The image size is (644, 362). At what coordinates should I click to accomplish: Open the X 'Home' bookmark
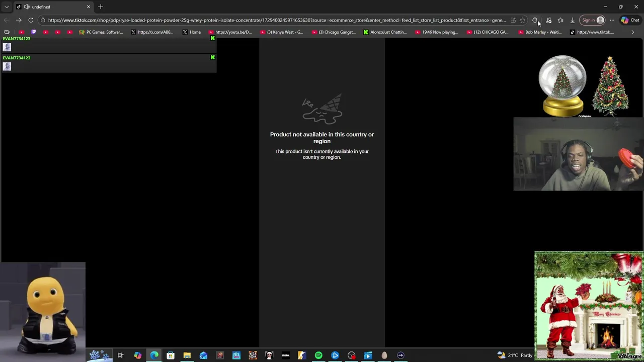(192, 32)
